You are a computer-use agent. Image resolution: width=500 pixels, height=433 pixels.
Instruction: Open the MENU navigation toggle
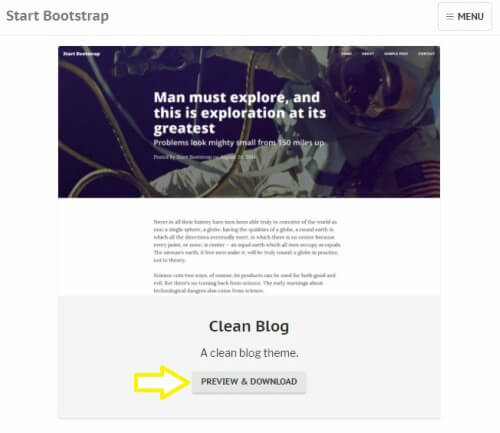pos(465,16)
